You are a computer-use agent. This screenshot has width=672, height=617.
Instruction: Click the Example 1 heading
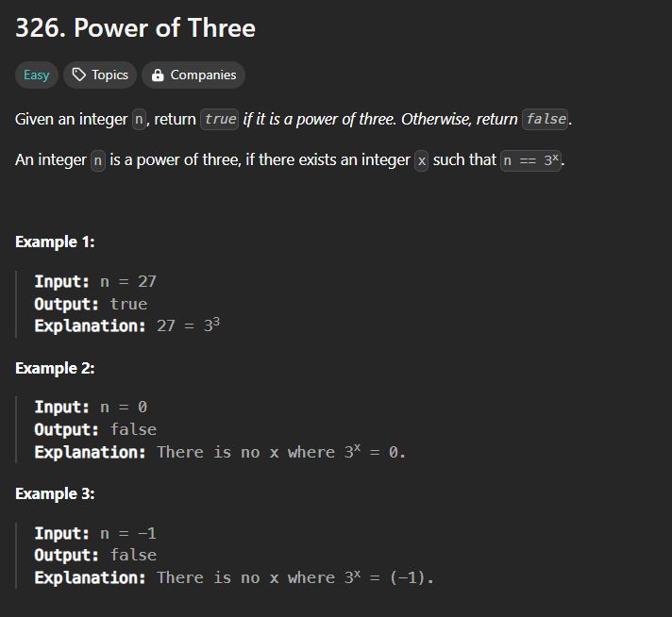(55, 242)
